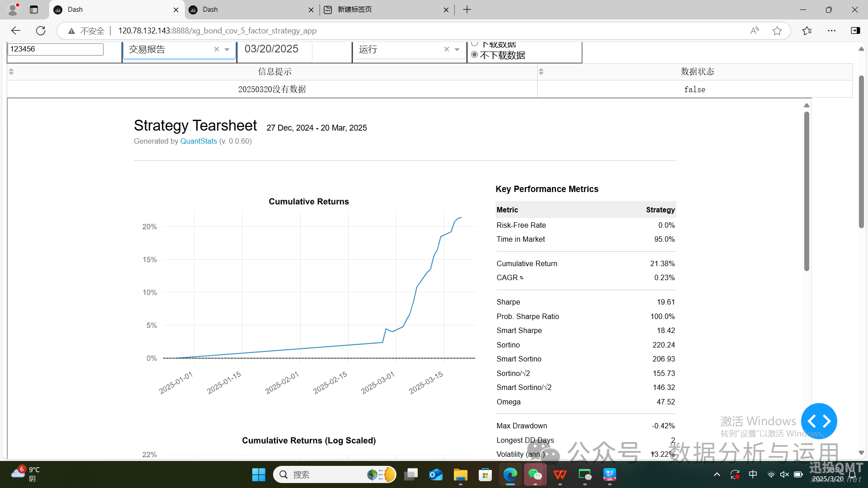Viewport: 868px width, 488px height.
Task: Open the Windows Start menu
Action: coord(259,474)
